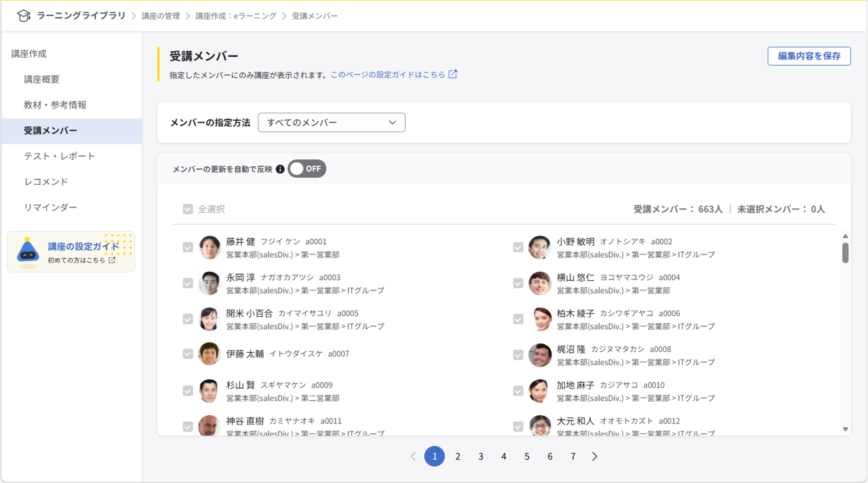Click 藤井 健's avatar photo
The image size is (868, 483).
(x=210, y=248)
